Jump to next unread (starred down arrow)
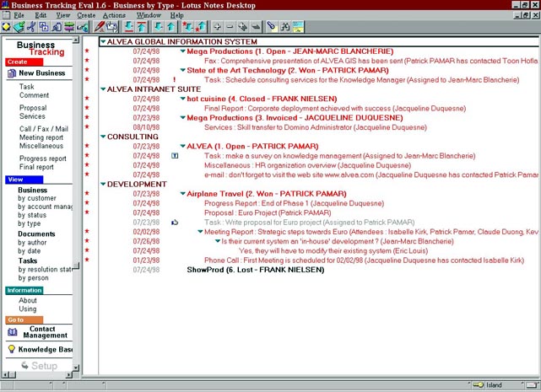Image resolution: width=541 pixels, height=392 pixels. 188,26
